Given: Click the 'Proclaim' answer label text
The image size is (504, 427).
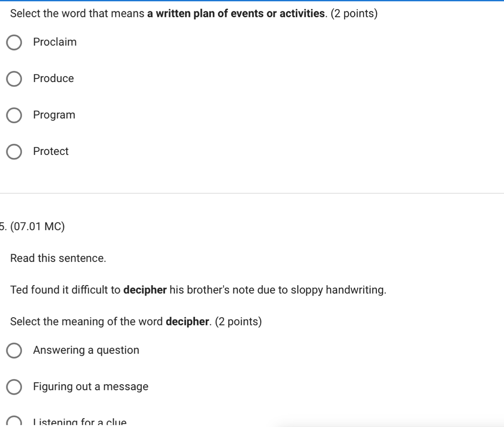Looking at the screenshot, I should (x=55, y=42).
